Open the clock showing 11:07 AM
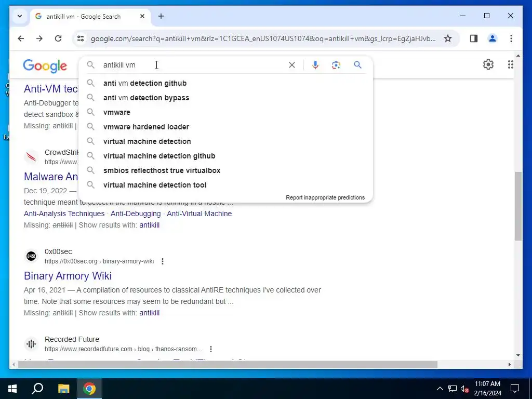Viewport: 532px width, 399px height. tap(487, 389)
